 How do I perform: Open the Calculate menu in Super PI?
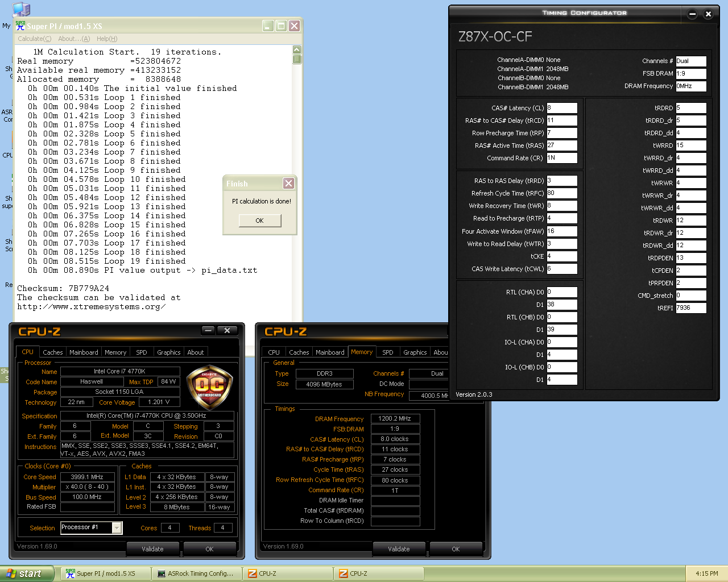coord(34,39)
